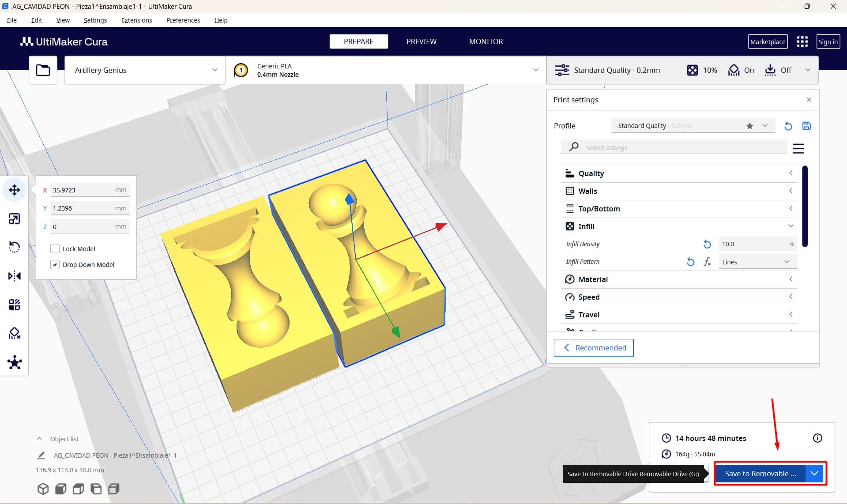Collapse the Infill settings section
The image size is (847, 504).
679,226
